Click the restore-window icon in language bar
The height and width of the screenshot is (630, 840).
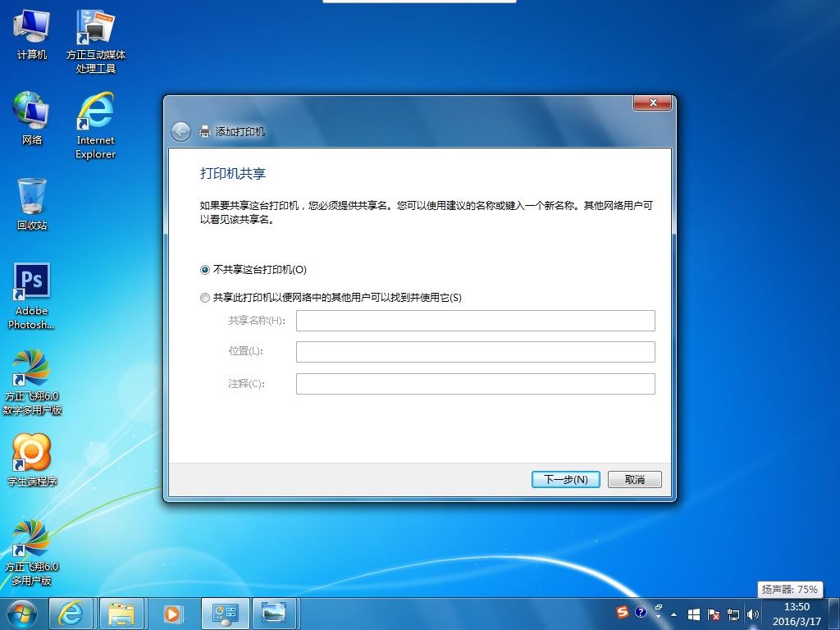click(x=659, y=608)
